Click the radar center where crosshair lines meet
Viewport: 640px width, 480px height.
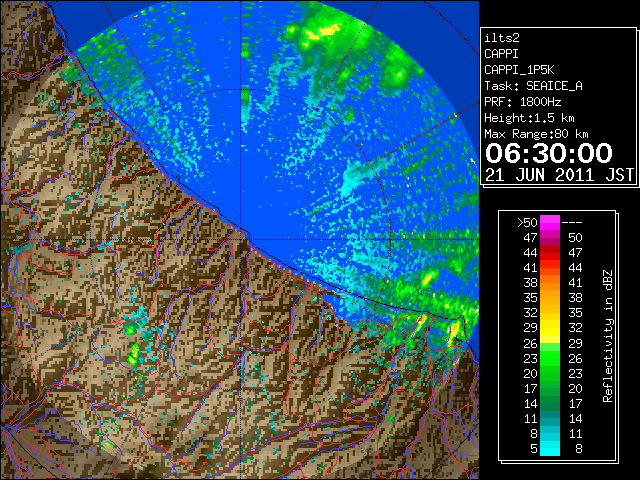pyautogui.click(x=241, y=240)
